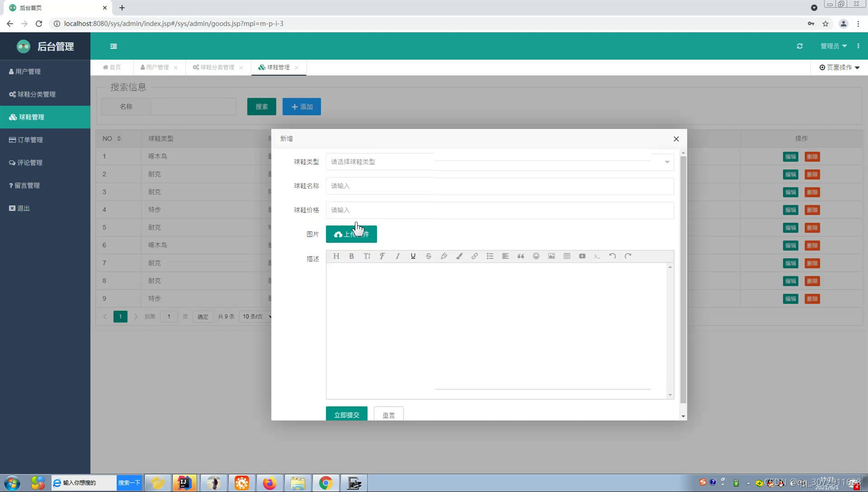Image resolution: width=868 pixels, height=492 pixels.
Task: Bookmark this page with the star icon
Action: pos(826,24)
